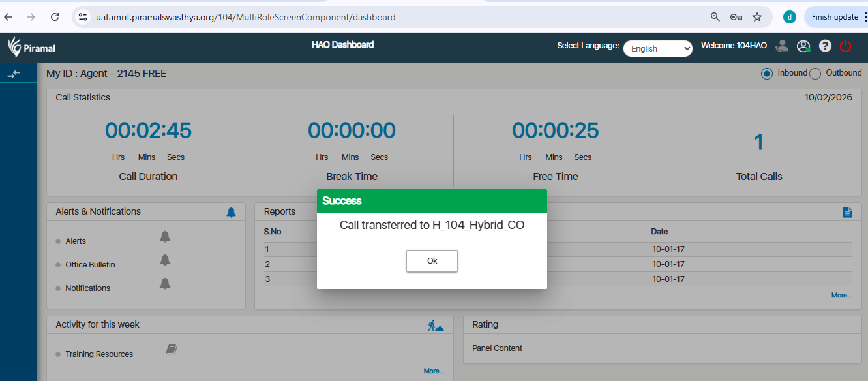Viewport: 868px width, 381px height.
Task: Click the red power logout icon
Action: pos(846,46)
